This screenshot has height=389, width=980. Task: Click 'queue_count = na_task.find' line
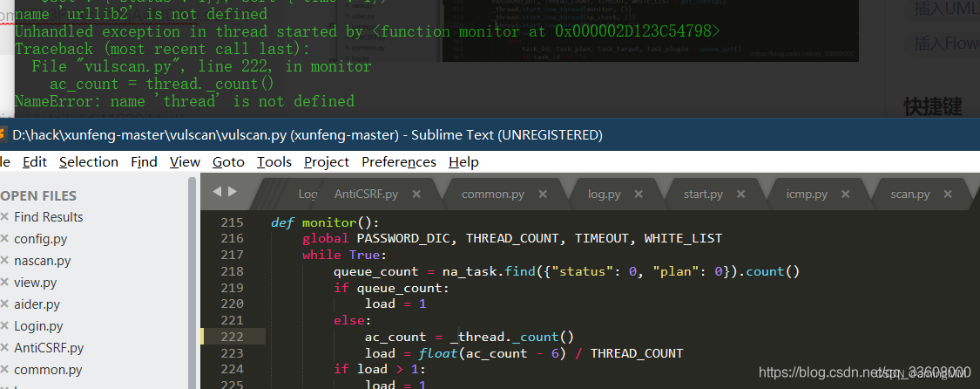click(x=566, y=271)
